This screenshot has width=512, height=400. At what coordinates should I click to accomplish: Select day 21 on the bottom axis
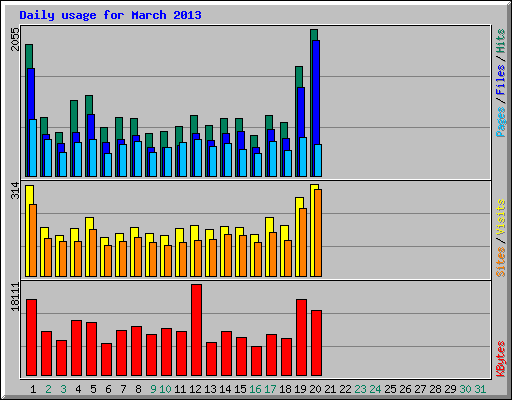click(330, 389)
